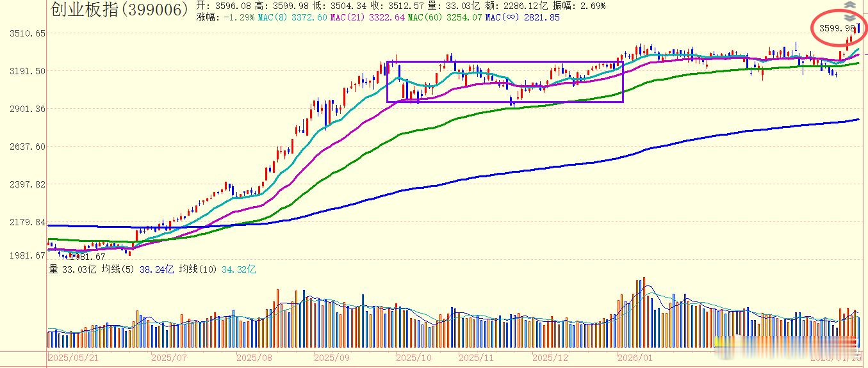Click the 2025/08 date marker
Viewport: 868px width, 368px height.
[x=254, y=357]
